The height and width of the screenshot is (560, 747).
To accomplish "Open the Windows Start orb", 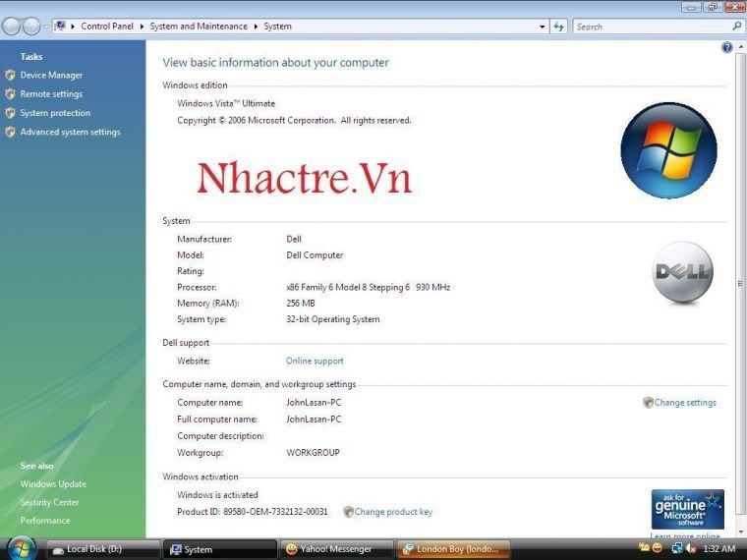I will (x=21, y=548).
